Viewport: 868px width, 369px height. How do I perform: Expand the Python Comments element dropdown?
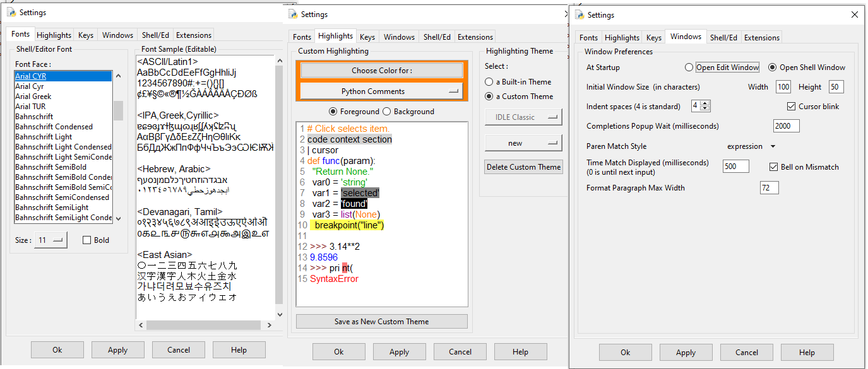tap(381, 91)
